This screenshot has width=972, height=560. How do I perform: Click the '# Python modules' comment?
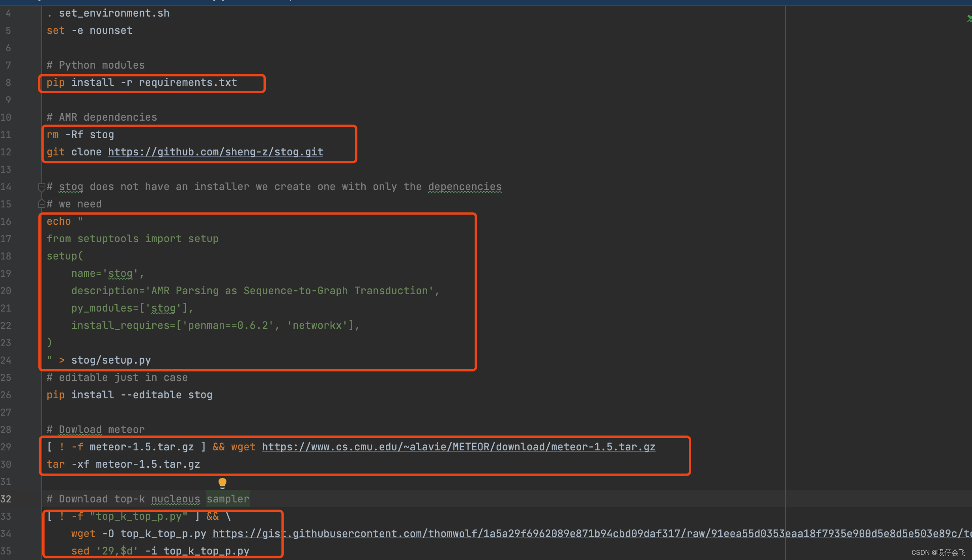click(x=96, y=65)
